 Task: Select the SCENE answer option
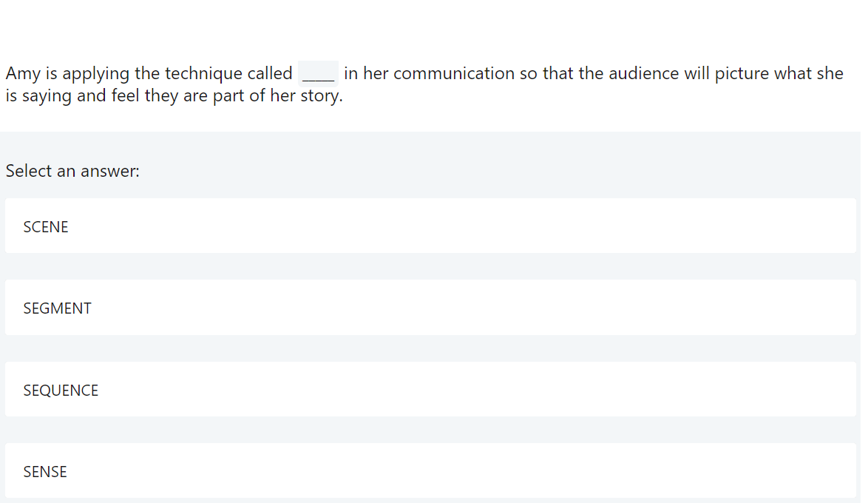tap(430, 226)
